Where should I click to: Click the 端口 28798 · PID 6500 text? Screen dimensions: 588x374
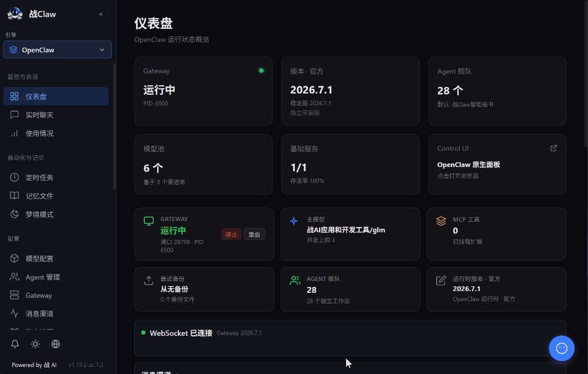(182, 246)
